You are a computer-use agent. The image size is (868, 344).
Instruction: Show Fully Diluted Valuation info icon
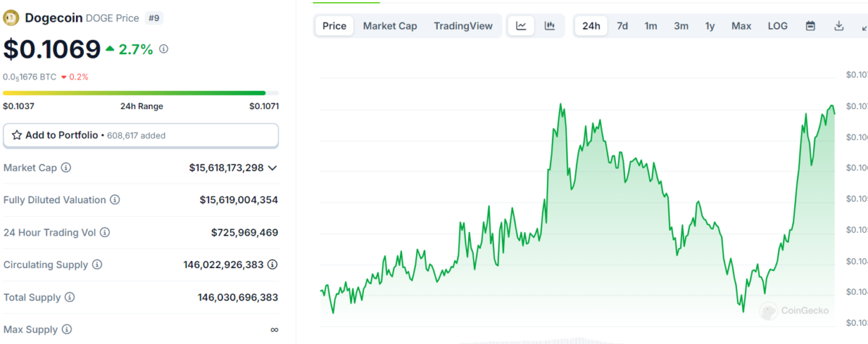point(115,200)
